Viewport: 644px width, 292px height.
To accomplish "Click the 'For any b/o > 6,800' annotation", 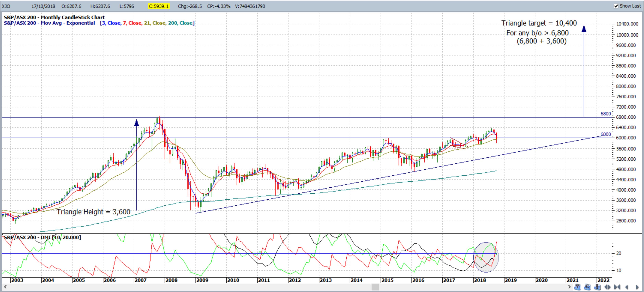I will pos(538,33).
